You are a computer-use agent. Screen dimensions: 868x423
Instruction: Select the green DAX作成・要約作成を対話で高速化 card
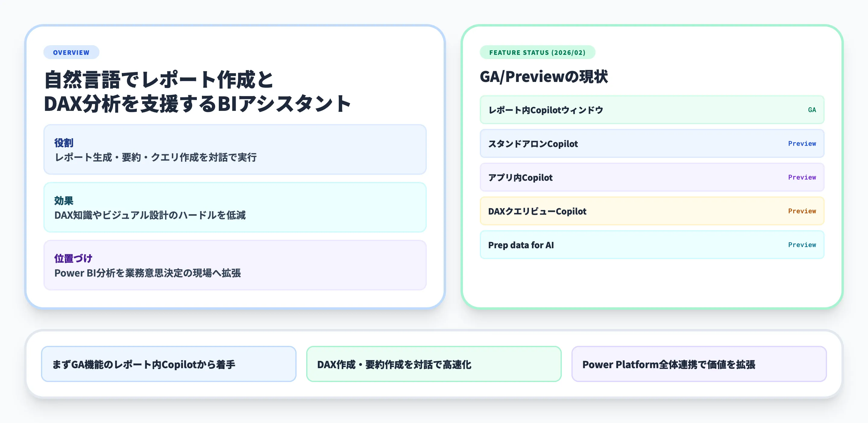pos(434,364)
